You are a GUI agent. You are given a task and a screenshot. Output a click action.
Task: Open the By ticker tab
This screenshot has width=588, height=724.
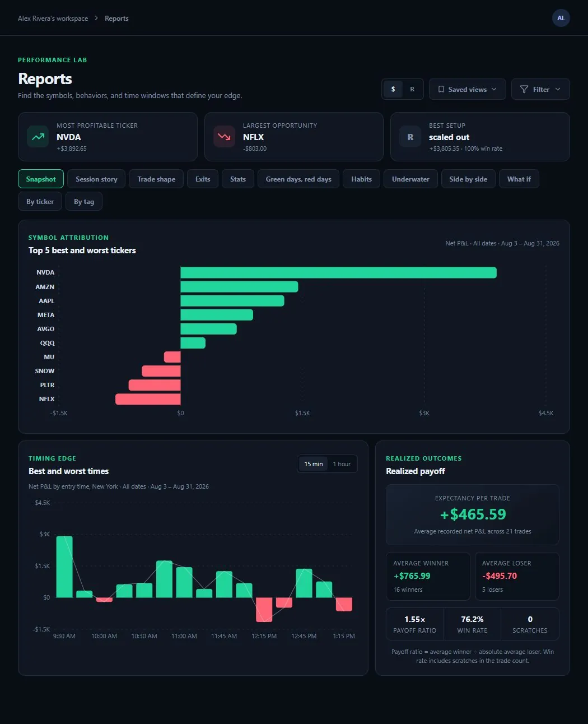pos(40,202)
